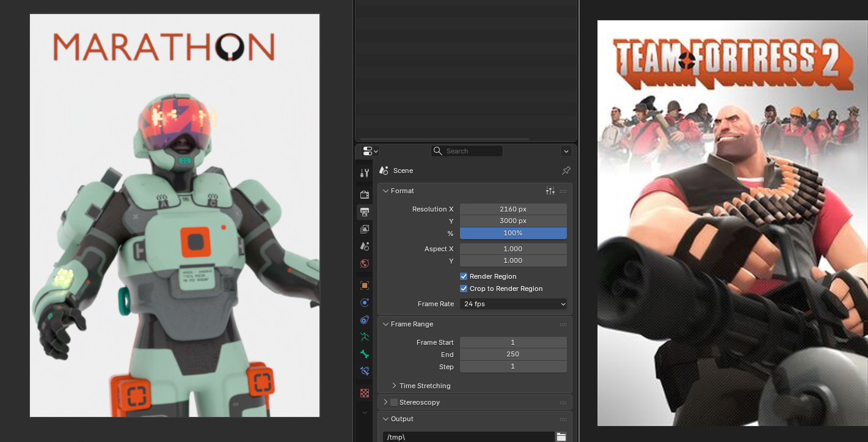Enable the Stereoscopy checkbox
The image size is (868, 442).
(394, 402)
